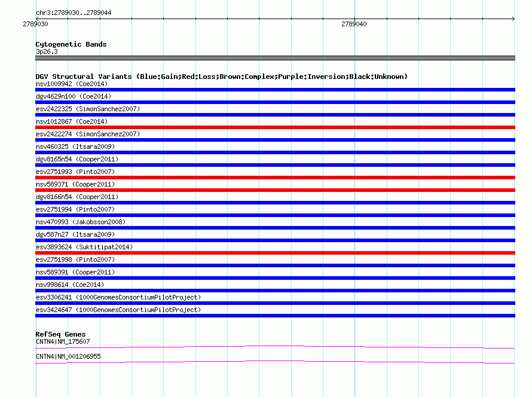This screenshot has width=532, height=397.
Task: Click the chr3:2789030..2789044 region label
Action: pos(74,13)
